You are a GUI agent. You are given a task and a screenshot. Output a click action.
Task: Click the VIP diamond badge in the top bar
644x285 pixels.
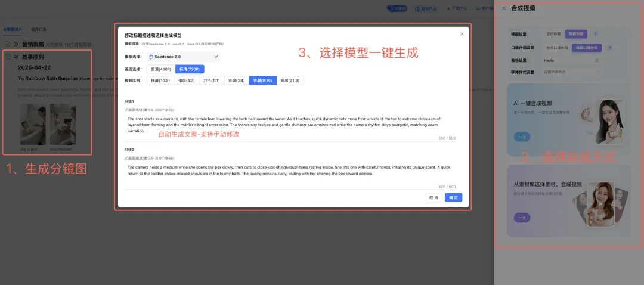tap(396, 8)
